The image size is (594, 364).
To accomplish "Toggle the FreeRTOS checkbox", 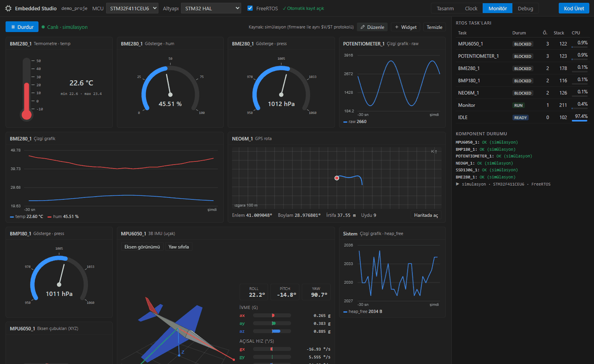I will [250, 8].
